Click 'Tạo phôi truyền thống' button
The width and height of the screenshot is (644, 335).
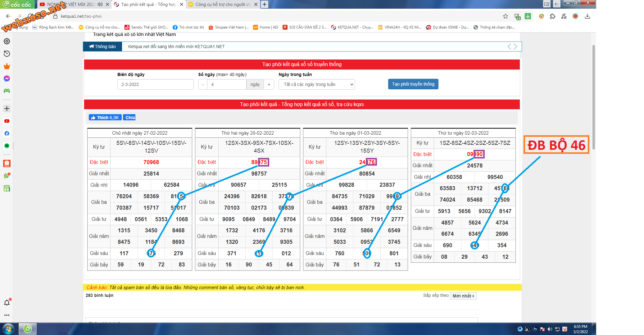[x=413, y=84]
